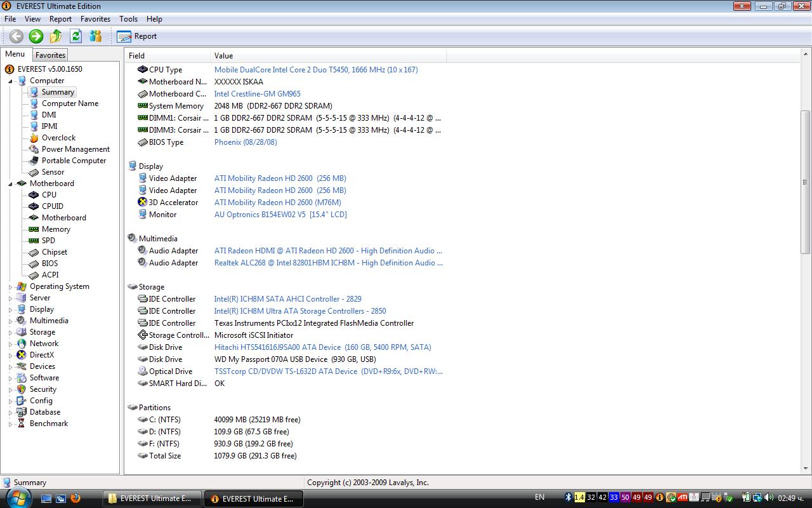Open the Intel Crestline-GM GM965 link
Screen dimensions: 812x508
(x=258, y=94)
